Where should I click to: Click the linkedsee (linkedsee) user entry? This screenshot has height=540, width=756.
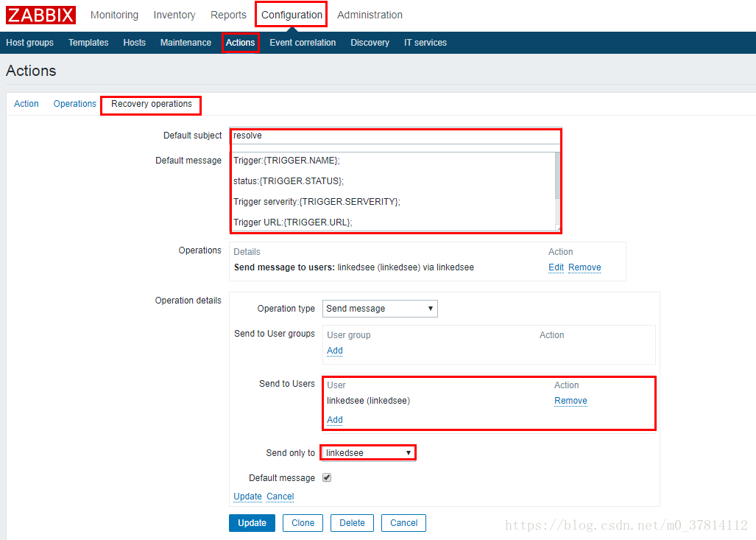pyautogui.click(x=368, y=401)
